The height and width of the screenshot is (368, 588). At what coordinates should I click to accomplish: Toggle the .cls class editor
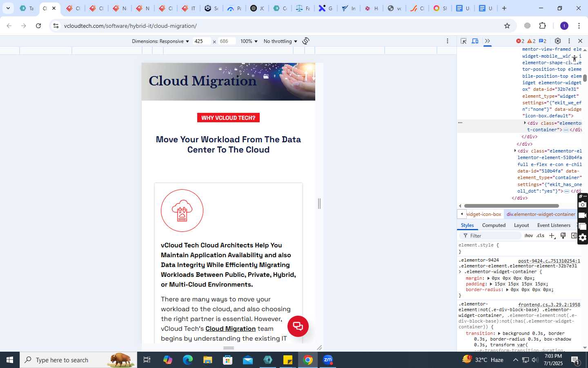(x=540, y=236)
